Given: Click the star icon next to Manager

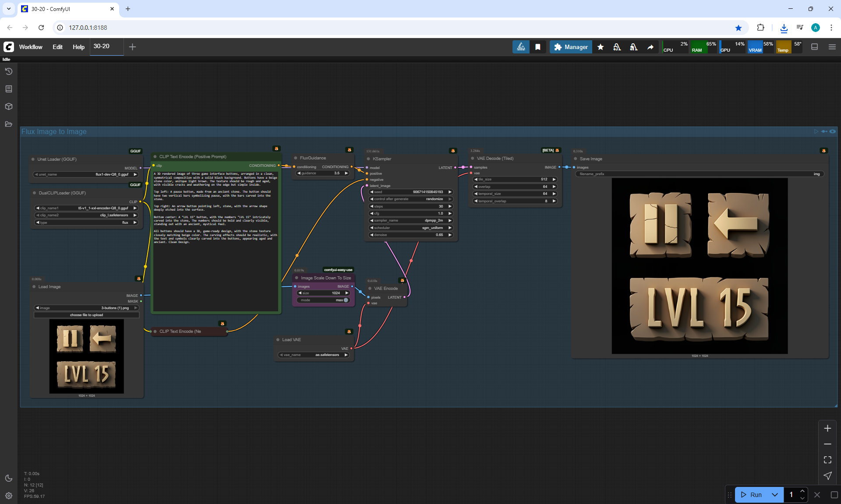Looking at the screenshot, I should pyautogui.click(x=601, y=47).
